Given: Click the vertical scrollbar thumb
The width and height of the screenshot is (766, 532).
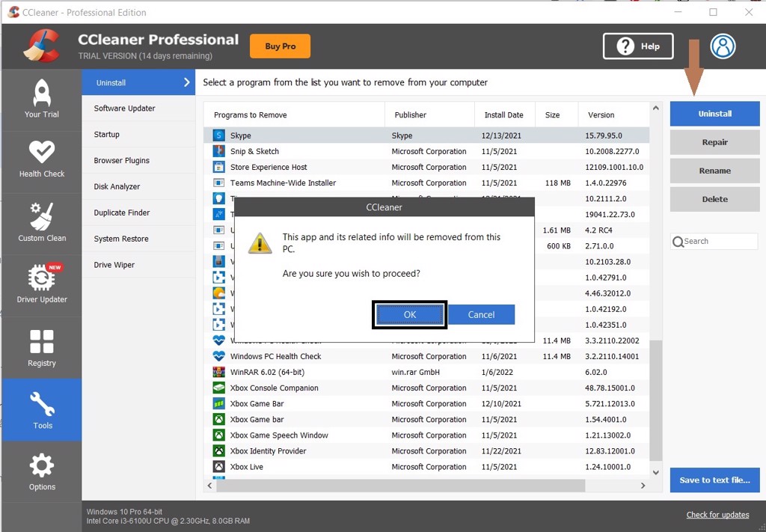Looking at the screenshot, I should 656,400.
